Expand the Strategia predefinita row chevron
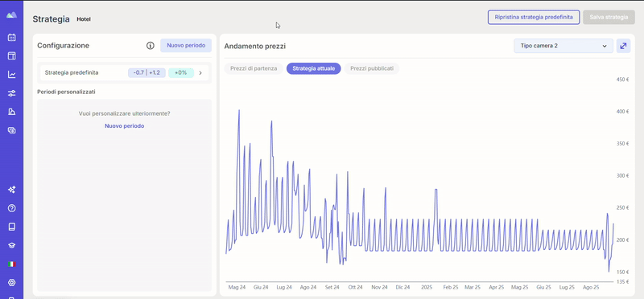Image resolution: width=644 pixels, height=299 pixels. click(x=200, y=73)
